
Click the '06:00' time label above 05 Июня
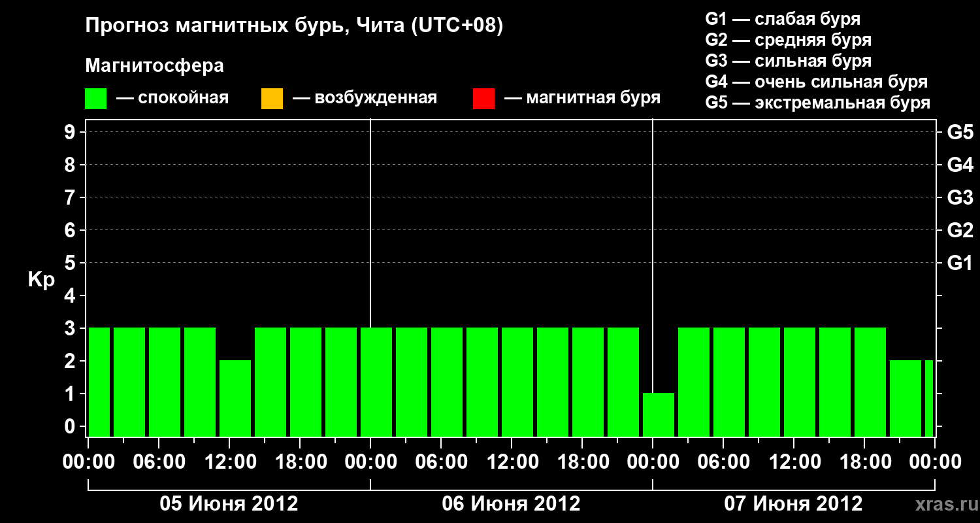(x=159, y=462)
